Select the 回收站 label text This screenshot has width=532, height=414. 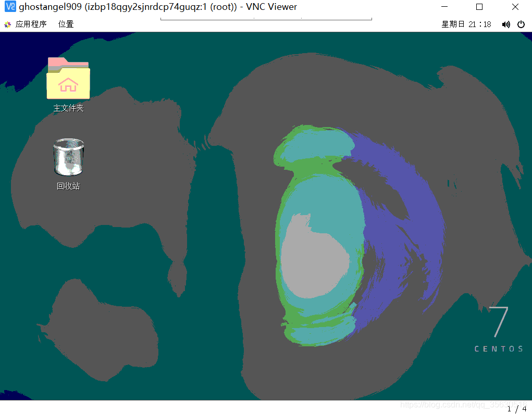click(x=68, y=186)
